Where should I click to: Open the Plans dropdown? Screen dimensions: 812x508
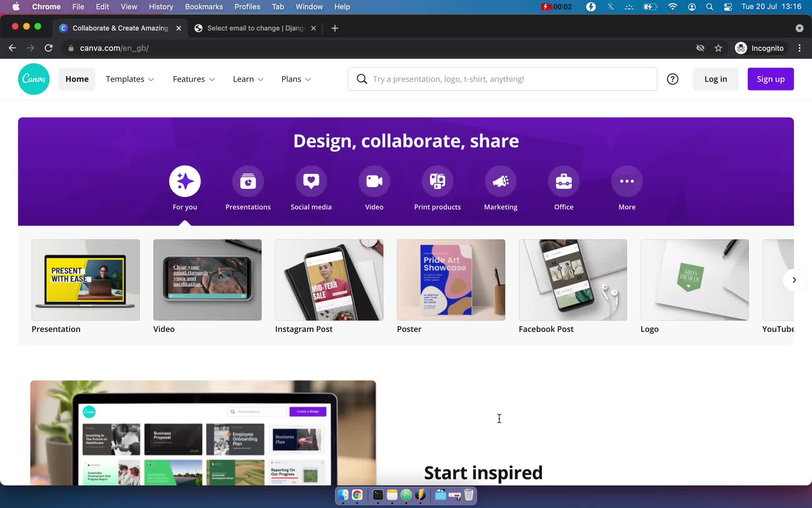[x=296, y=79]
